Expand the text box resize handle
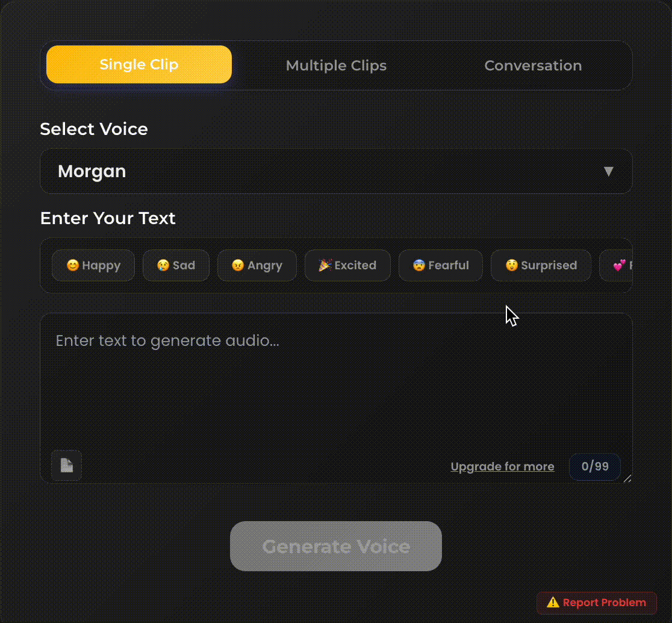672x623 pixels. tap(627, 479)
